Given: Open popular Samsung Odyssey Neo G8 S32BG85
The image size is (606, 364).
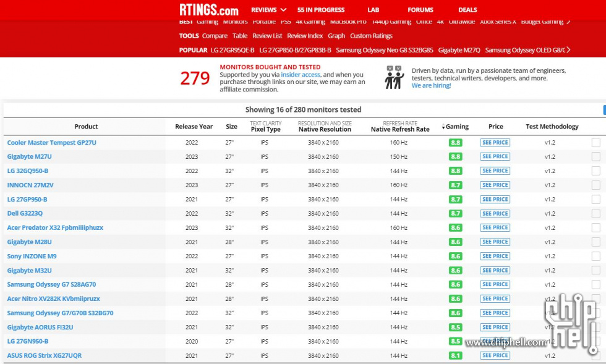Looking at the screenshot, I should tap(384, 50).
